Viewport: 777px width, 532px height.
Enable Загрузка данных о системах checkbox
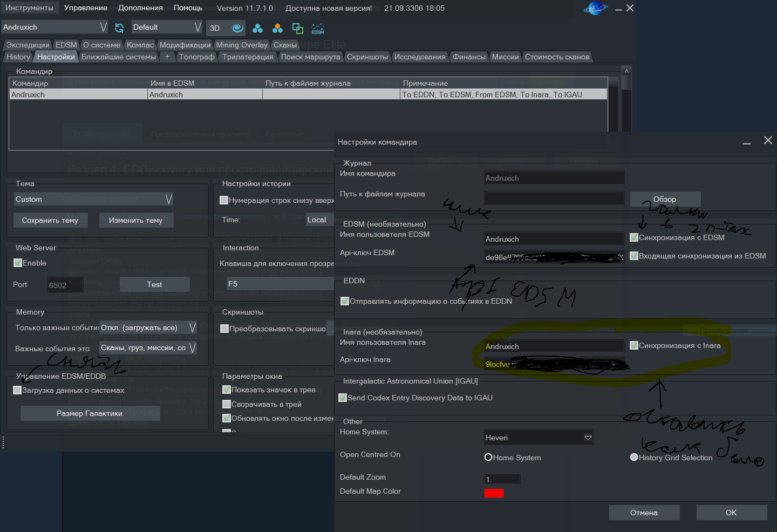[17, 390]
